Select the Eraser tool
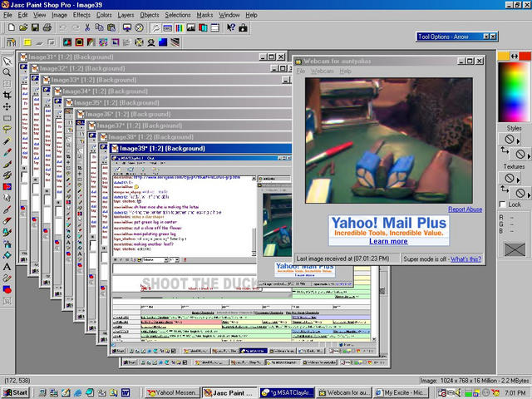This screenshot has width=532, height=399. [7, 221]
